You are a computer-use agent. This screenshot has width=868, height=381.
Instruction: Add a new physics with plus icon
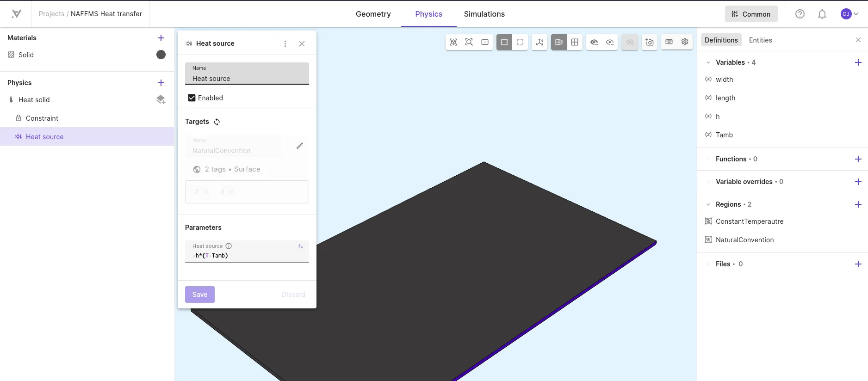(161, 83)
